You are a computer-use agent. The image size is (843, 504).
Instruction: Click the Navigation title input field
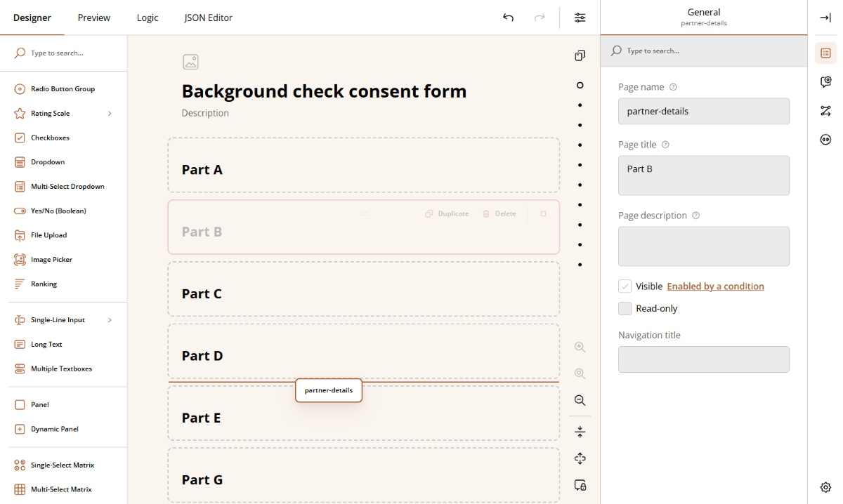point(703,359)
